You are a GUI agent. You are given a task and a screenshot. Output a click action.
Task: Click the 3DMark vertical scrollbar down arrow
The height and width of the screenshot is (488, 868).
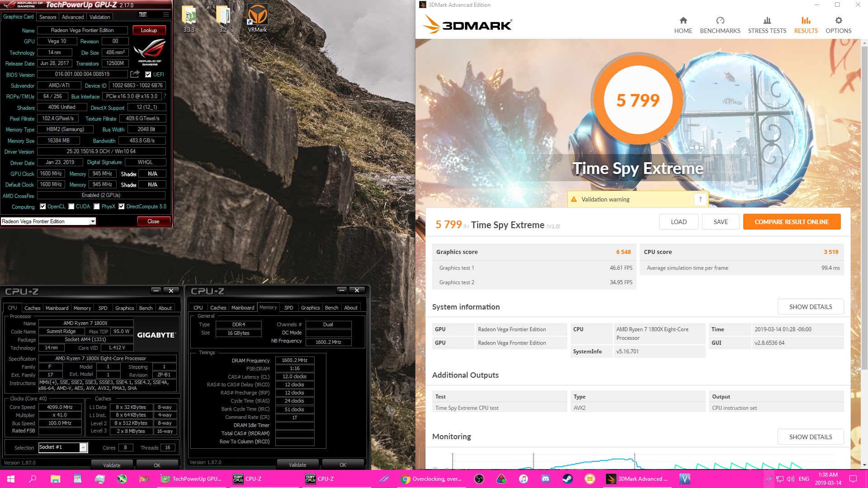pos(864,465)
